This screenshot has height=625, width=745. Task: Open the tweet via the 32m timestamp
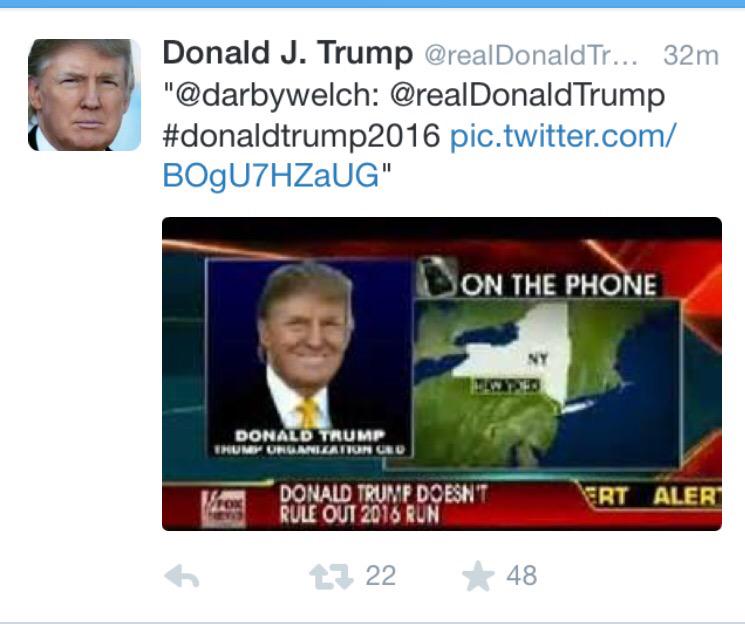pos(691,55)
